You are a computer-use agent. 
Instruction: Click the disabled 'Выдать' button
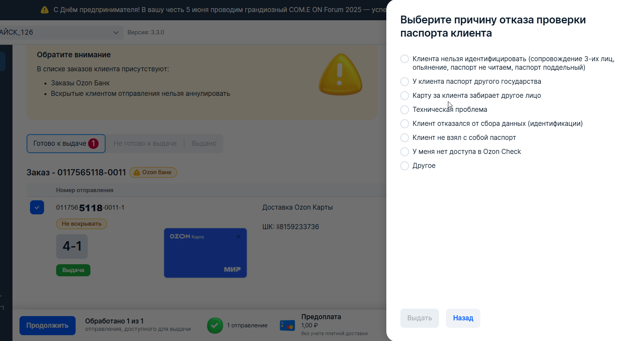click(x=419, y=318)
